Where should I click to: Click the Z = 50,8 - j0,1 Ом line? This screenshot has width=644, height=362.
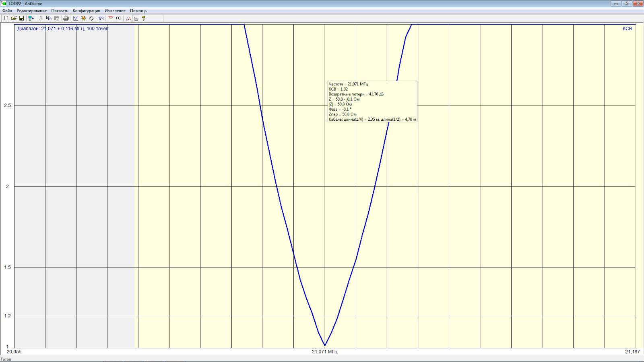click(344, 99)
